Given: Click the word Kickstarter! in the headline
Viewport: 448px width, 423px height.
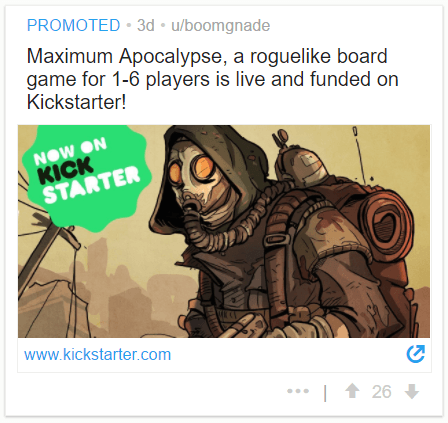Looking at the screenshot, I should (76, 102).
